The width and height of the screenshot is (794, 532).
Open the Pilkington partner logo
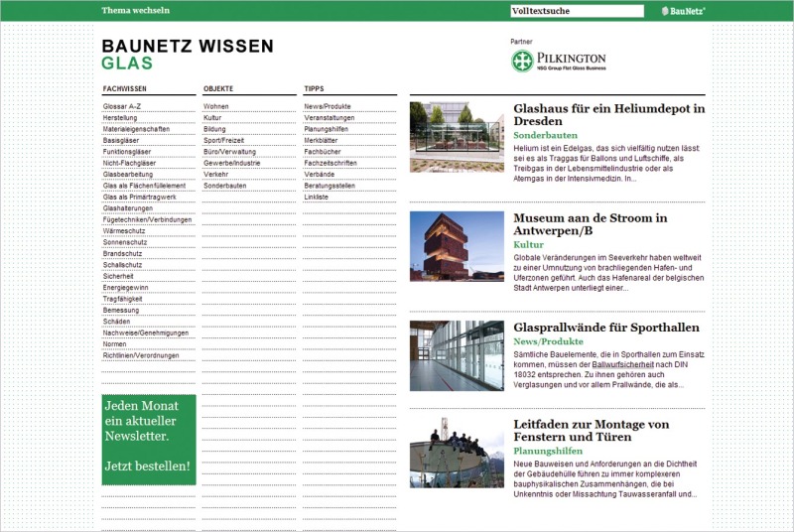tap(558, 62)
